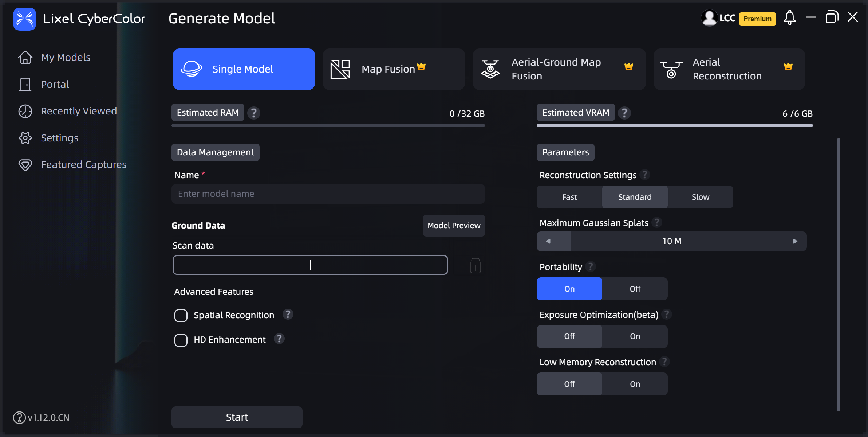This screenshot has height=437, width=868.
Task: Show help for Maximum Gaussian Splats
Action: [657, 222]
